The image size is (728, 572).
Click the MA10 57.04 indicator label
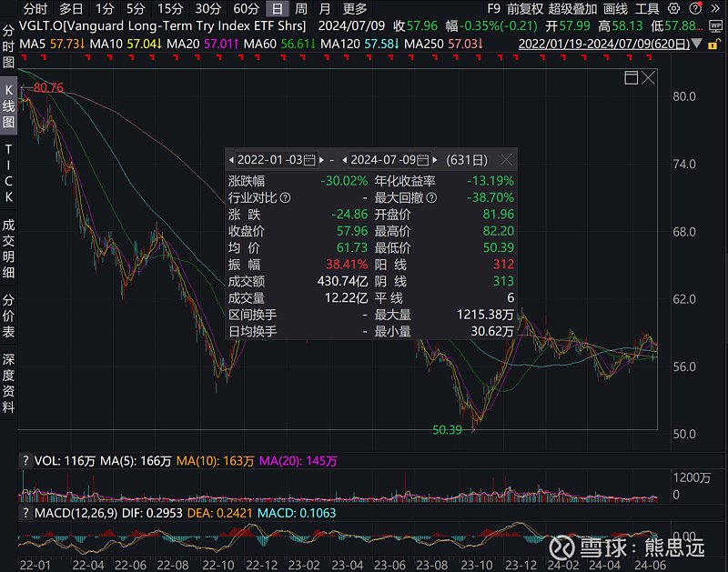point(126,44)
